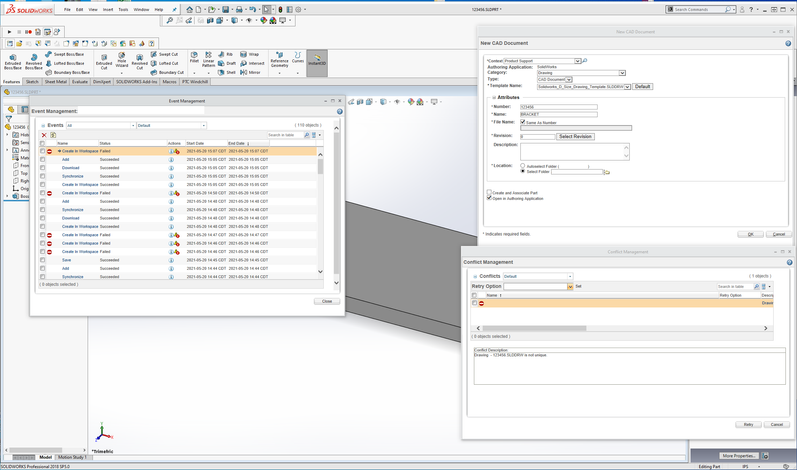Click the Number input field

559,107
